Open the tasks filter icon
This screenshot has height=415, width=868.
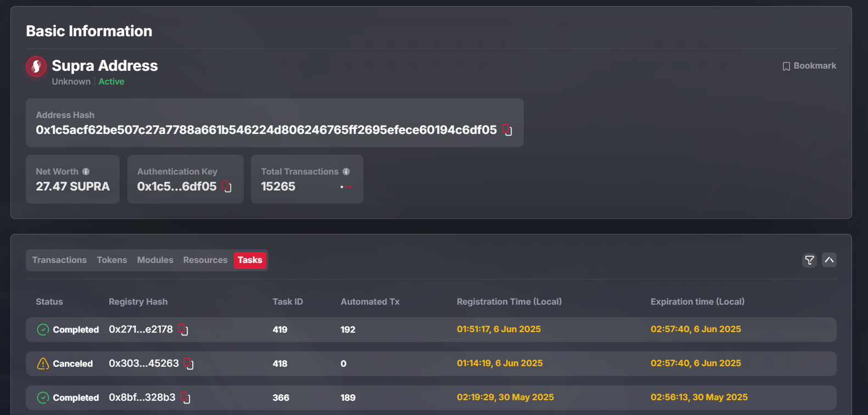click(809, 260)
